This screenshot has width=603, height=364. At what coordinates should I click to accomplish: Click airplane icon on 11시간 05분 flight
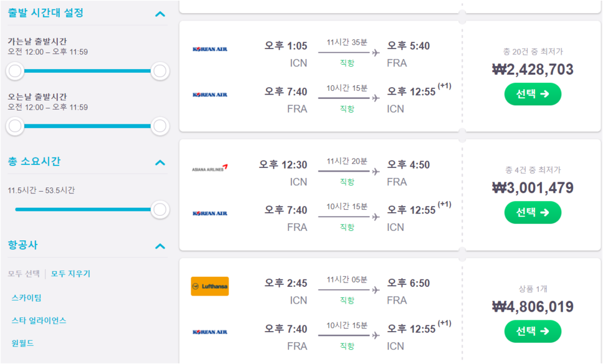376,291
